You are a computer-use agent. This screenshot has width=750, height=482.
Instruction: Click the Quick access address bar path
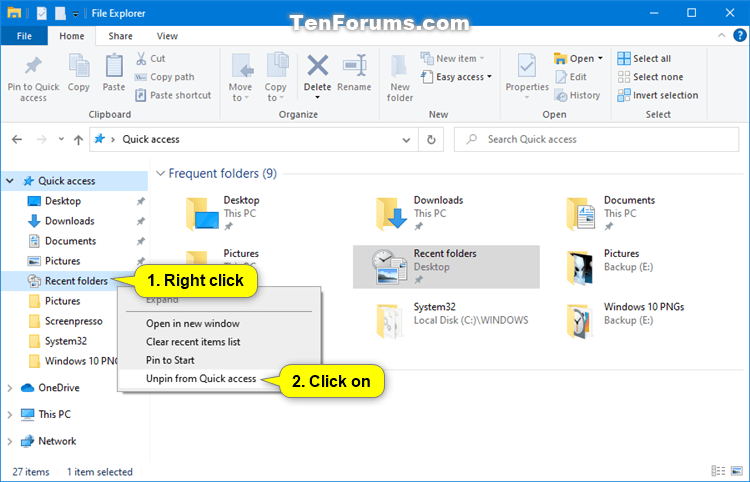coord(151,139)
